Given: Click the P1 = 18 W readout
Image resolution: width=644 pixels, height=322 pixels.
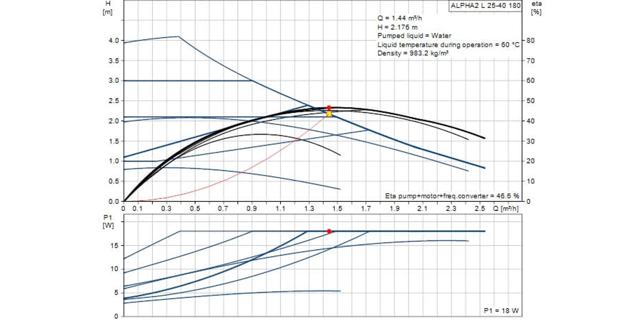Looking at the screenshot, I should click(x=501, y=311).
